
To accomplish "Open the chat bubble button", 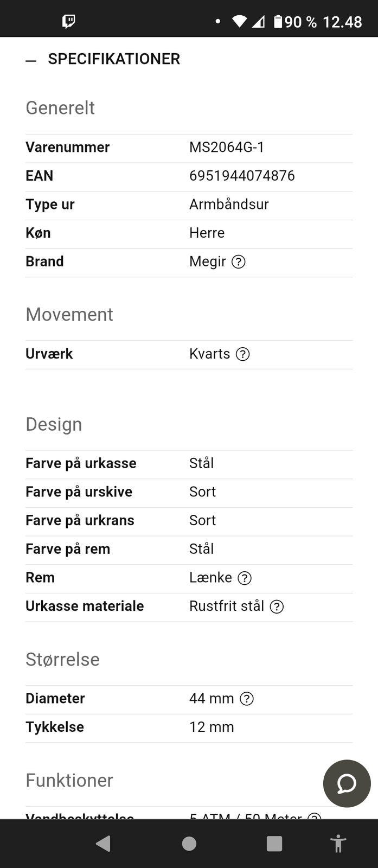I will coord(347,783).
